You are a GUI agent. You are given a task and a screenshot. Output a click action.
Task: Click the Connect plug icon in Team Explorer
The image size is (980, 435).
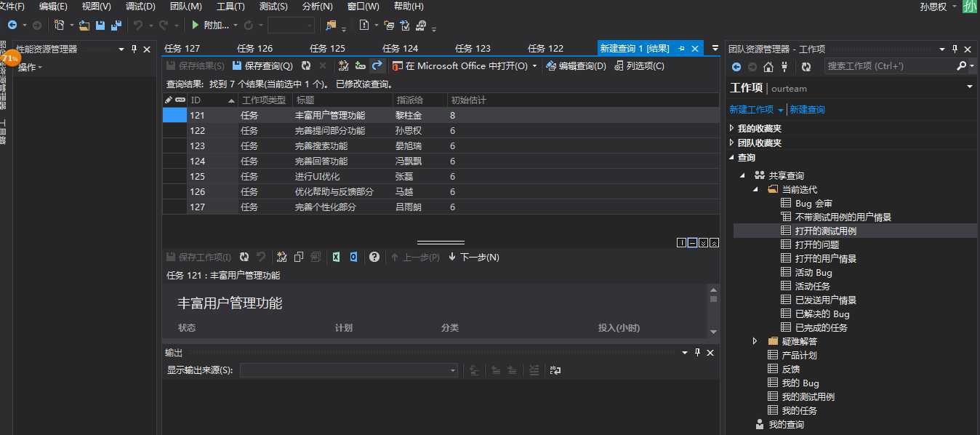coord(784,67)
